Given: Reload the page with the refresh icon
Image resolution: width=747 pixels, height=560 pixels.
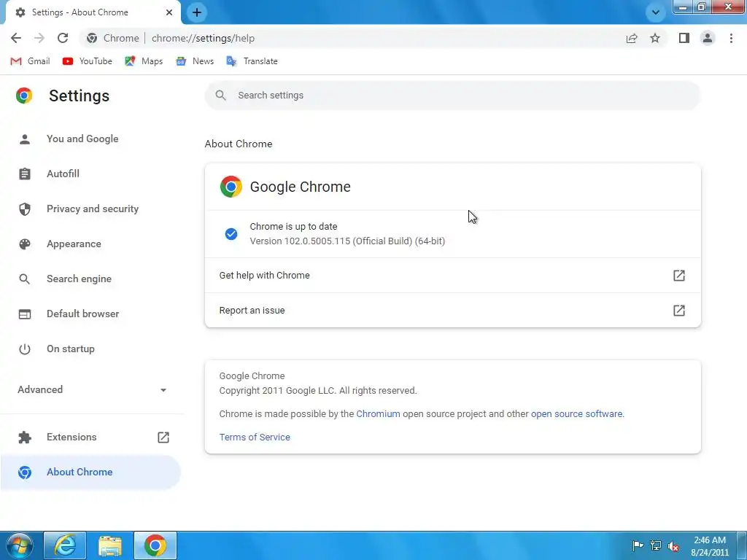Looking at the screenshot, I should (63, 38).
